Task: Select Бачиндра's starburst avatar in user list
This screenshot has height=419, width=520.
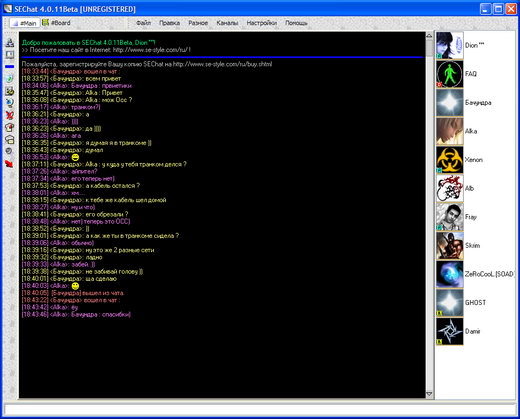Action: tap(450, 103)
